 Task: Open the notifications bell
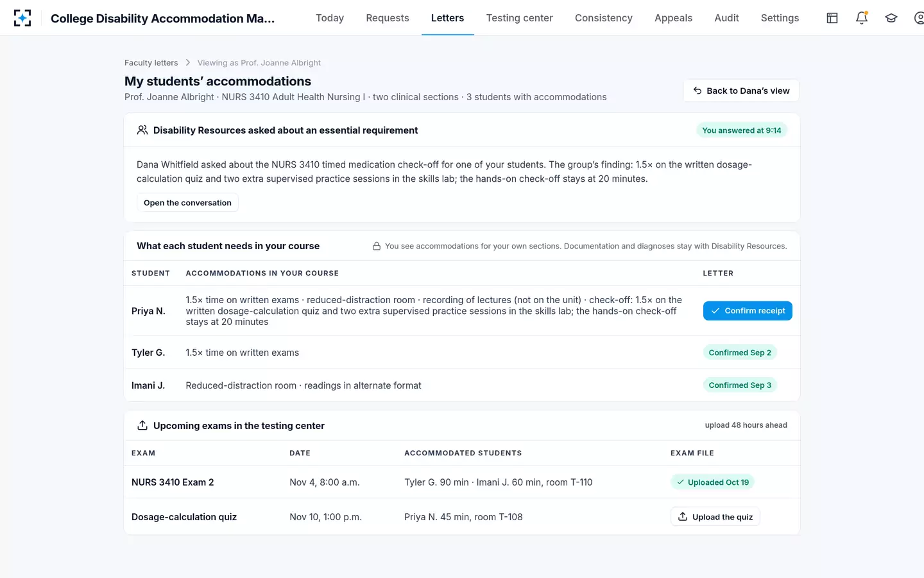[x=862, y=18]
